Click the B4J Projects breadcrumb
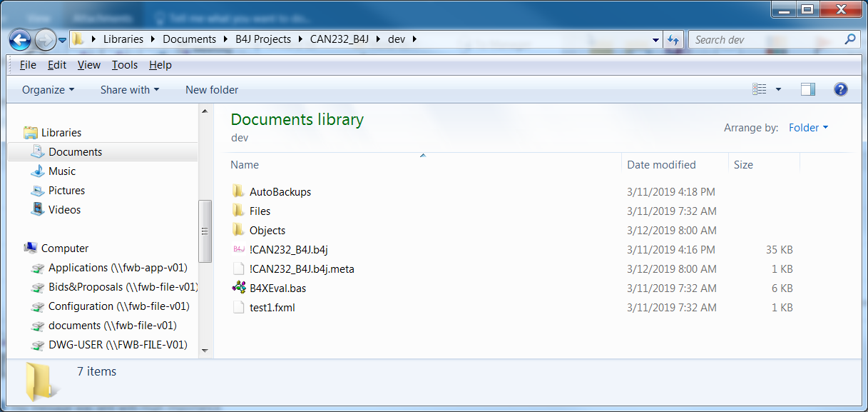This screenshot has height=412, width=868. click(x=263, y=39)
